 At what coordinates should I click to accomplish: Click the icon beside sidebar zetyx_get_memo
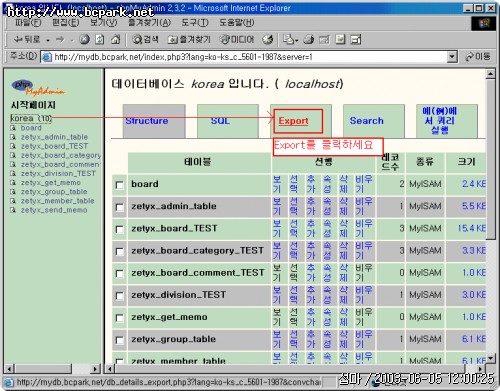pyautogui.click(x=13, y=183)
